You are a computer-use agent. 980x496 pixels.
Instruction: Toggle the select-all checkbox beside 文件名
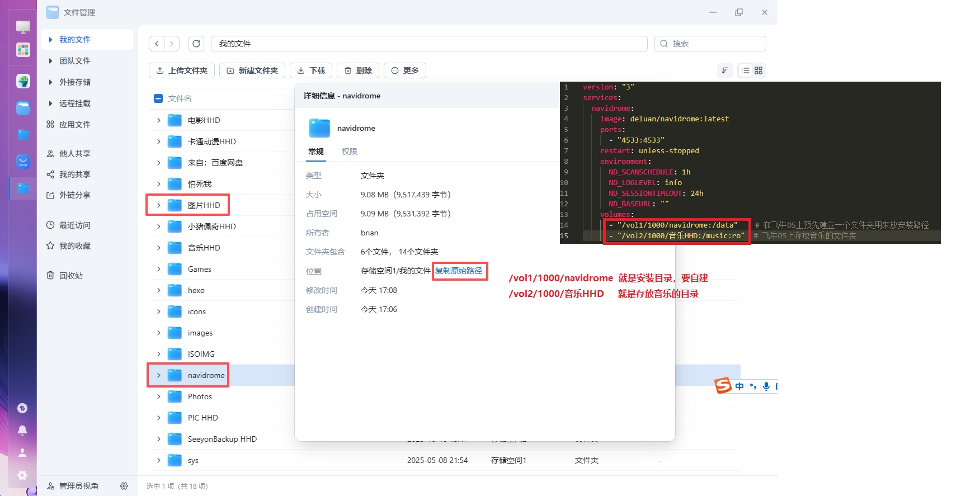(x=158, y=98)
